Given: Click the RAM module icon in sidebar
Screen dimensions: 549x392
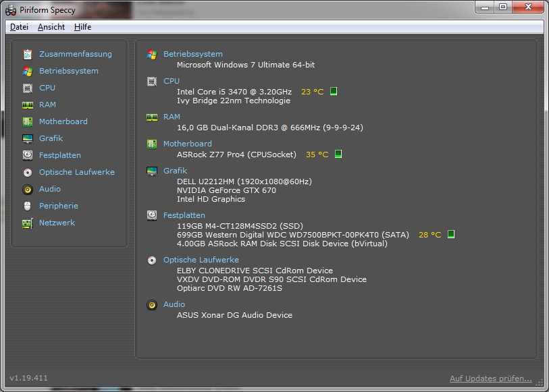Looking at the screenshot, I should tap(28, 105).
